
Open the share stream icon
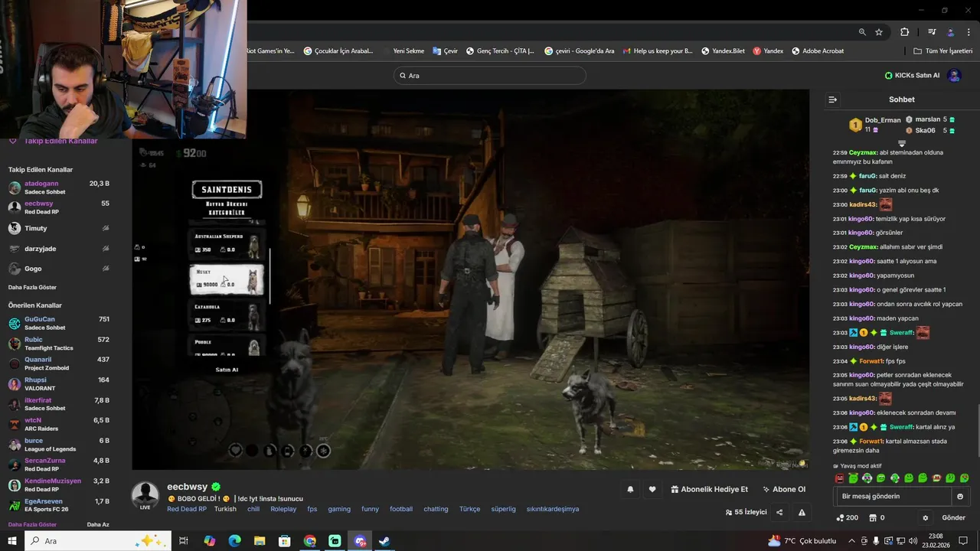(779, 513)
